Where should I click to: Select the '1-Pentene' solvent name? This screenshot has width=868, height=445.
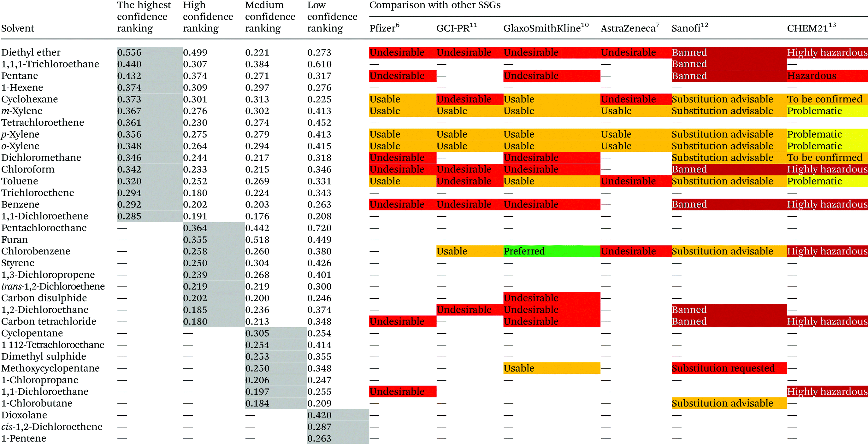(x=24, y=438)
